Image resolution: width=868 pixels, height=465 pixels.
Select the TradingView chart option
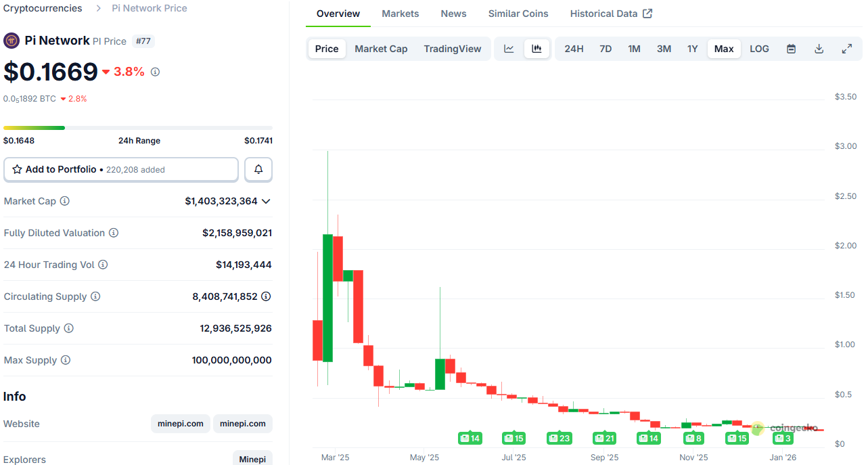(x=452, y=48)
